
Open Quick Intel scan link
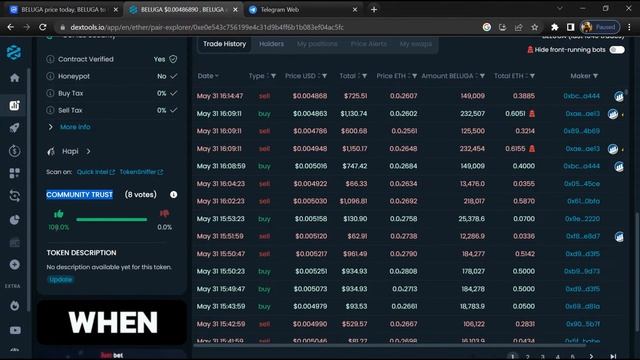(x=96, y=172)
